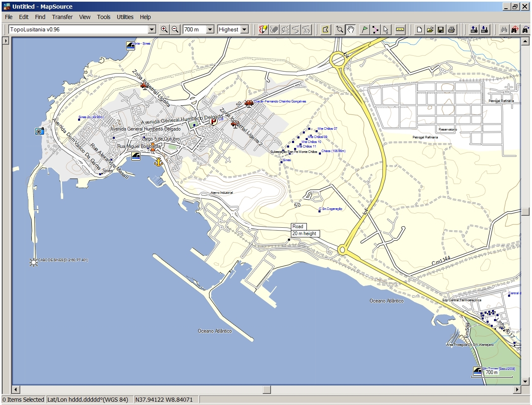Click the Save document icon

[x=441, y=29]
